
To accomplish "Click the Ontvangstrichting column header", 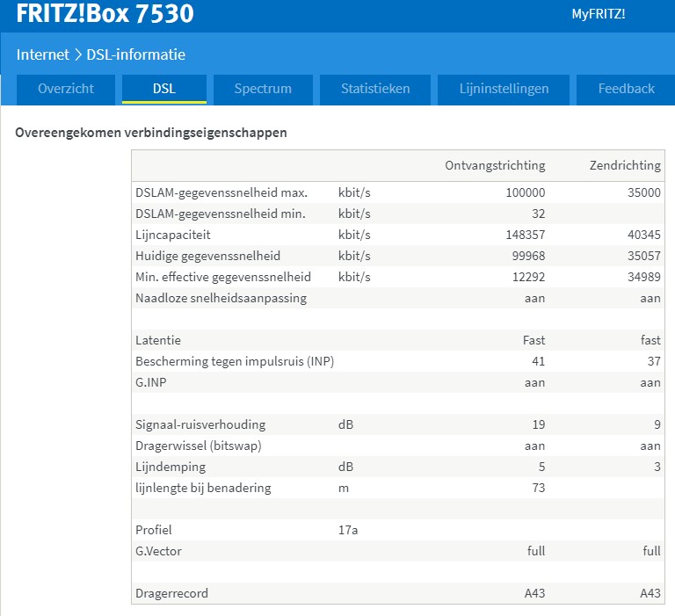I will pos(495,165).
